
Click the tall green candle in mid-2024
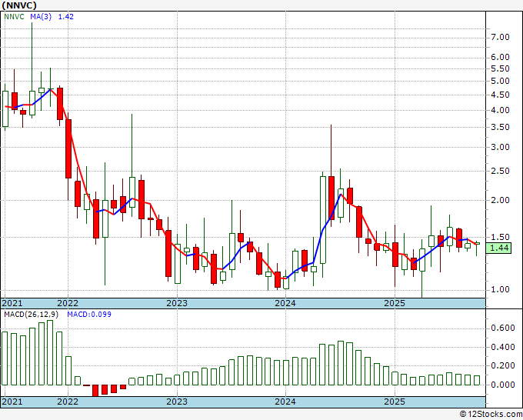coord(322,219)
